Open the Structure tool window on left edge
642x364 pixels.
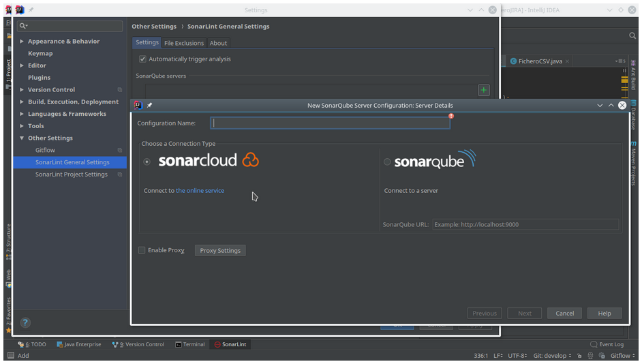pyautogui.click(x=8, y=241)
